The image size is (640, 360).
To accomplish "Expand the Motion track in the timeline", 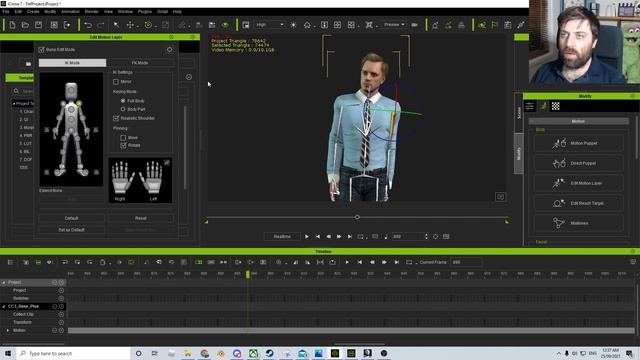I will coord(8,330).
